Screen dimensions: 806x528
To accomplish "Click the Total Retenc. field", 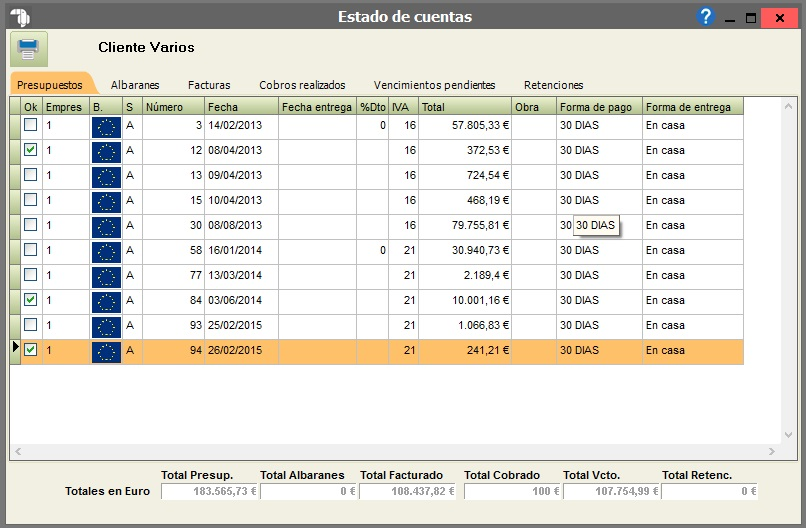I will [709, 491].
